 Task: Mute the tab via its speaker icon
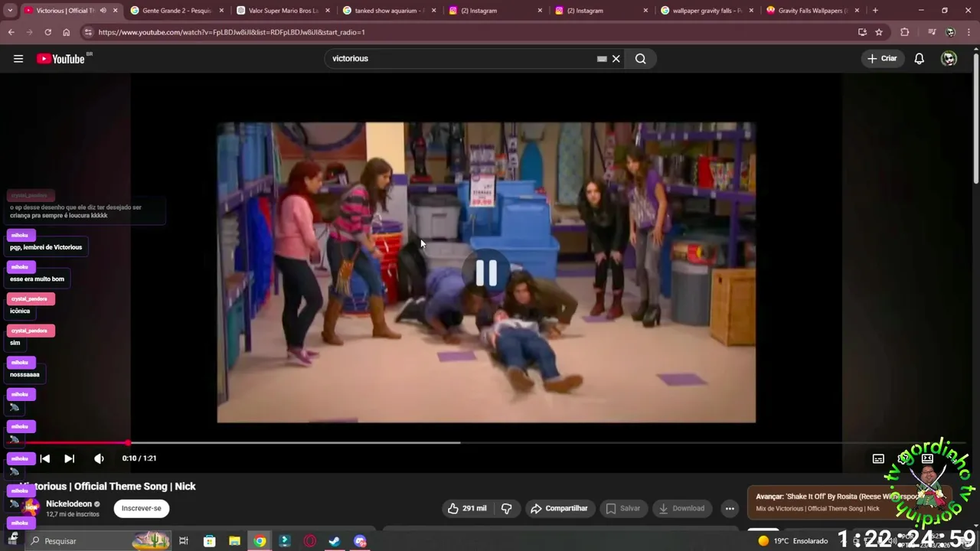pos(103,11)
